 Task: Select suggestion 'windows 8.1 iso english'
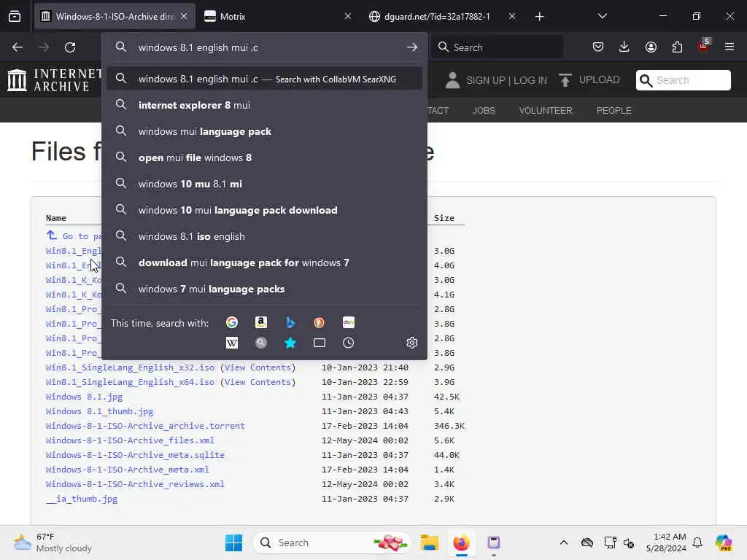tap(264, 236)
